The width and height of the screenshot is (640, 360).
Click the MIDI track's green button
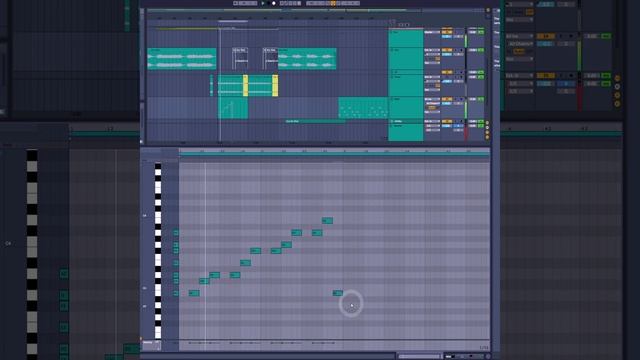pos(481,99)
